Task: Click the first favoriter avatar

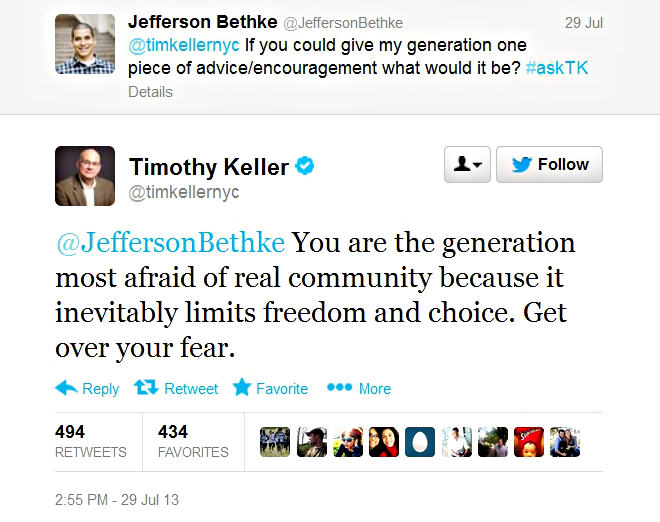Action: (275, 442)
